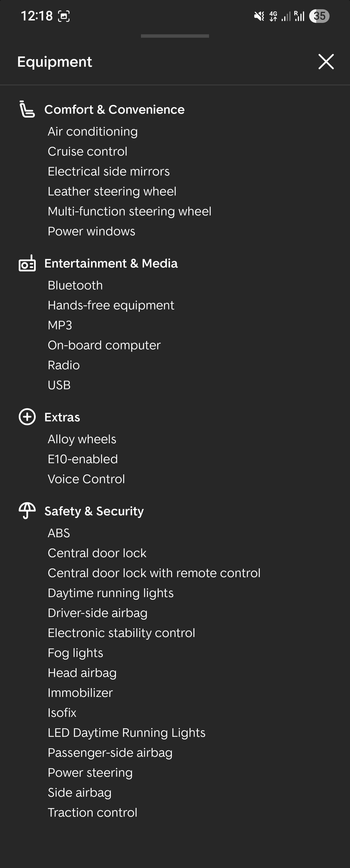
Task: Tap the Safety & Security heading
Action: (x=94, y=511)
